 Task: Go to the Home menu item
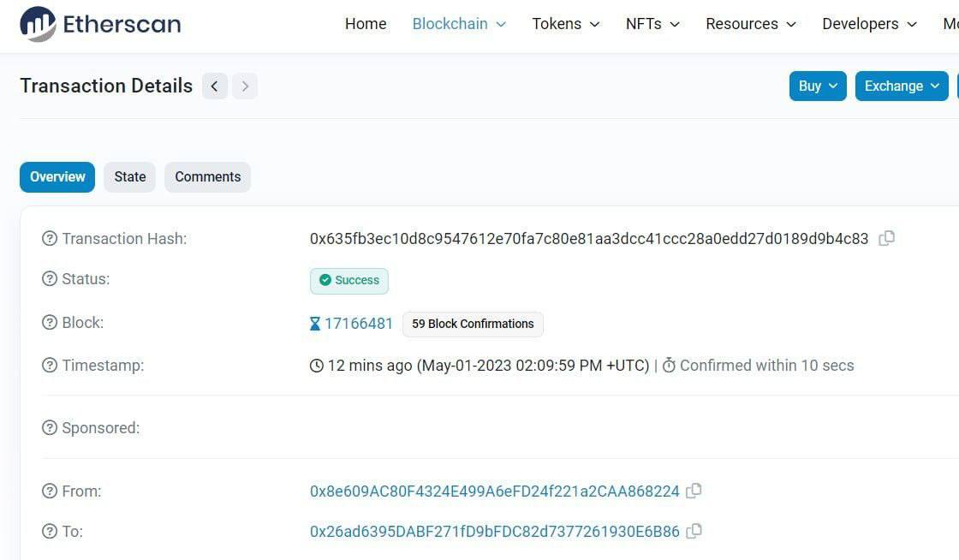pyautogui.click(x=366, y=24)
